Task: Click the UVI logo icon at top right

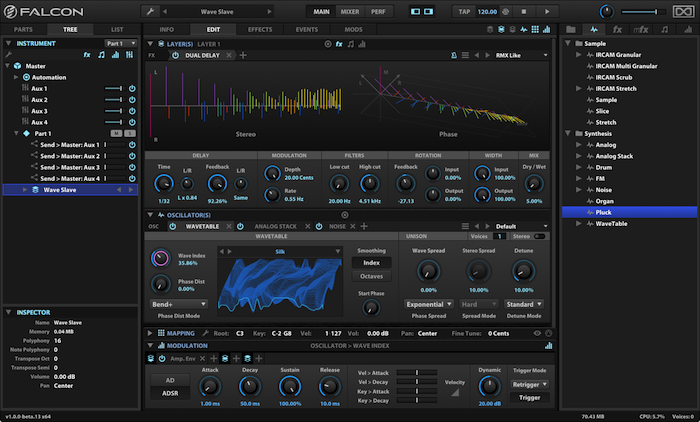Action: pyautogui.click(x=683, y=12)
